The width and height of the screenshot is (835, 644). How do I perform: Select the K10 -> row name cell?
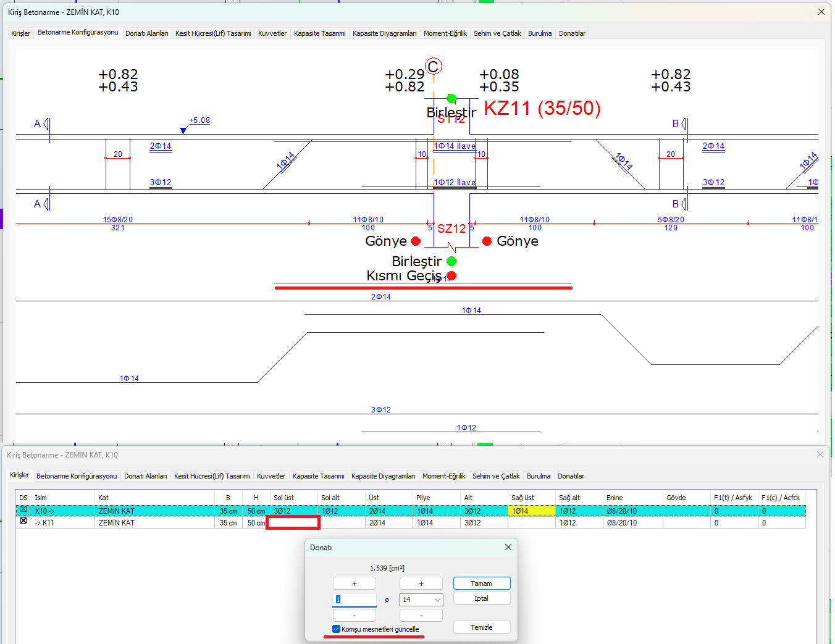tap(62, 511)
